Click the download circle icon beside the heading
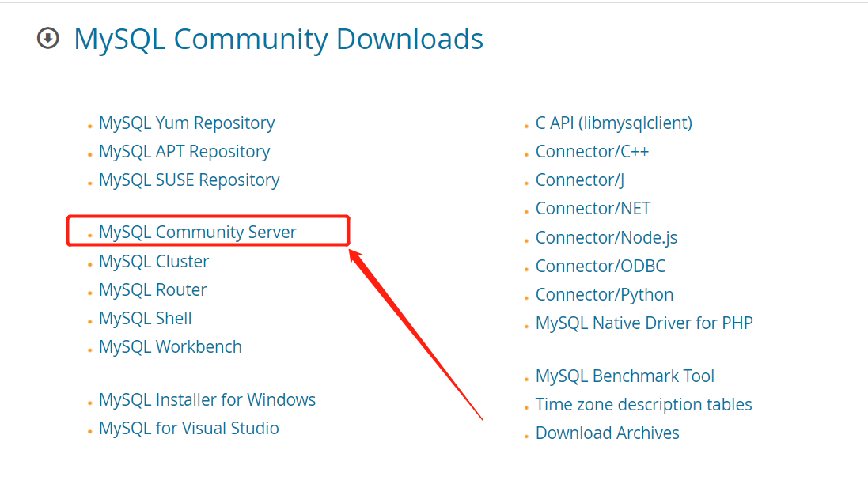 click(48, 38)
